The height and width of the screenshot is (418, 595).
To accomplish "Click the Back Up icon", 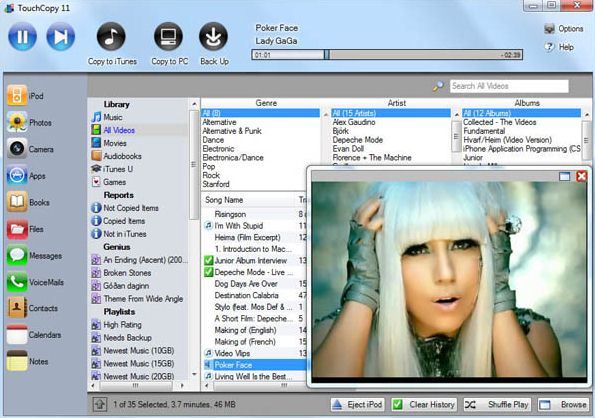I will point(213,36).
